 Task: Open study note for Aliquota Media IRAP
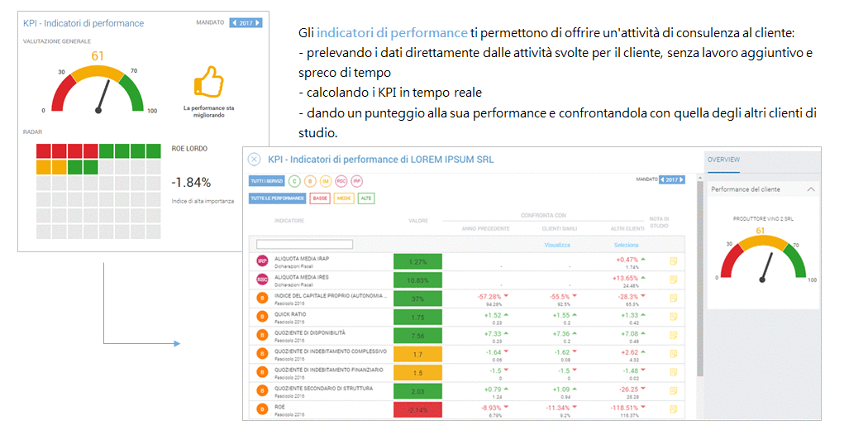(x=674, y=260)
